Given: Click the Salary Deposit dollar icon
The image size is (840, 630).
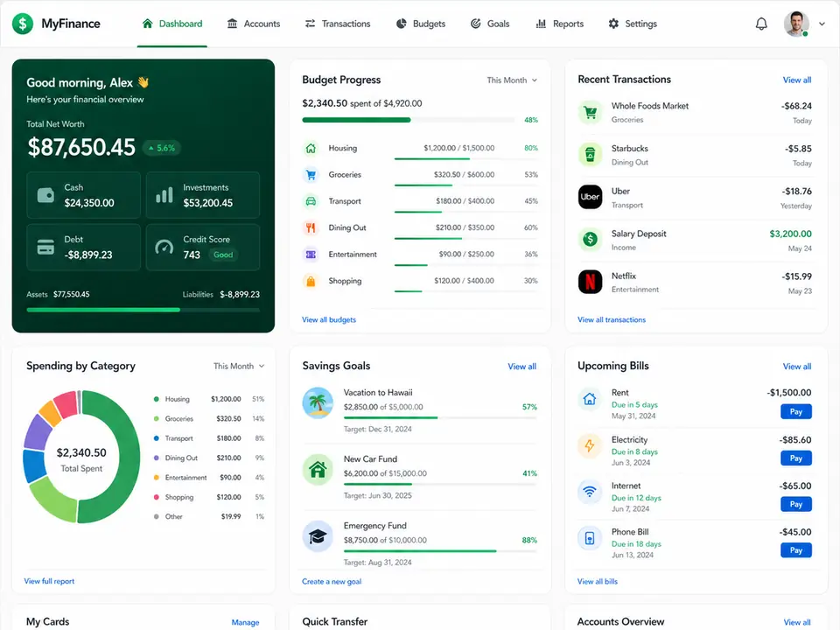Looking at the screenshot, I should click(x=591, y=240).
